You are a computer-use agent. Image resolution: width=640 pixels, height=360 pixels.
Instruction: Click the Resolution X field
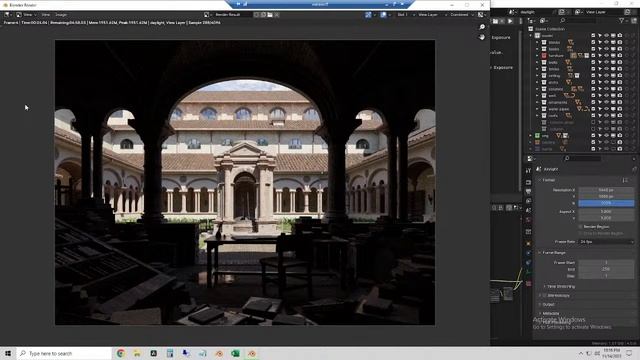(606, 190)
